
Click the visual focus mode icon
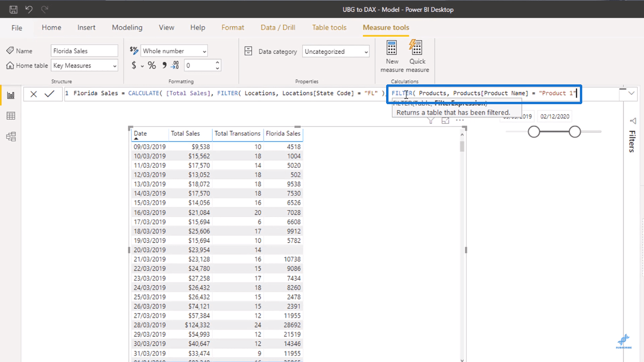tap(445, 121)
